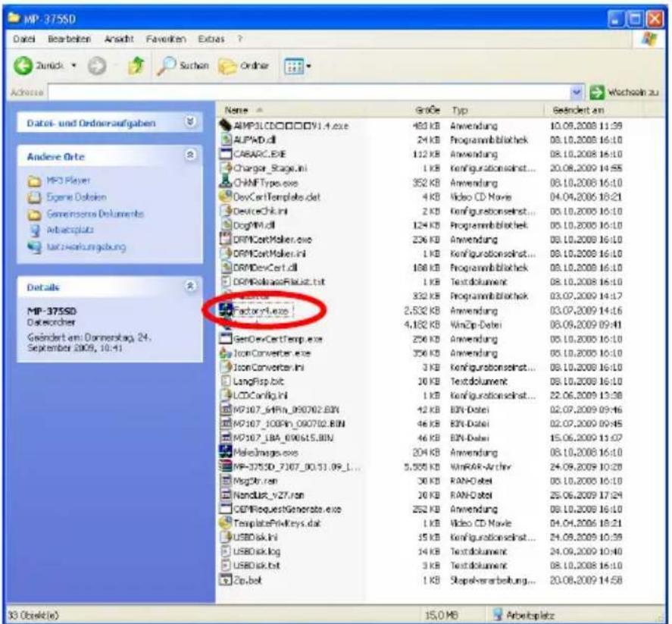Sort by the Größe column header
Image resolution: width=672 pixels, height=624 pixels.
pos(427,110)
